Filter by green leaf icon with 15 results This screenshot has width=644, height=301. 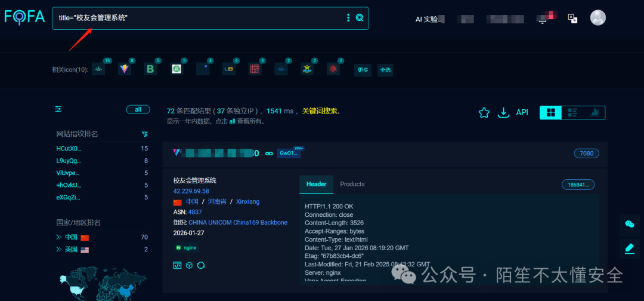coord(98,69)
